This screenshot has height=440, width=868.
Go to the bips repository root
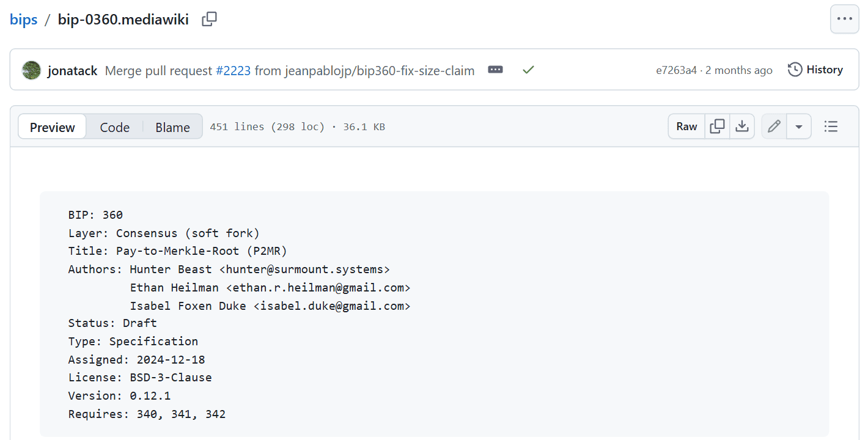[x=24, y=20]
